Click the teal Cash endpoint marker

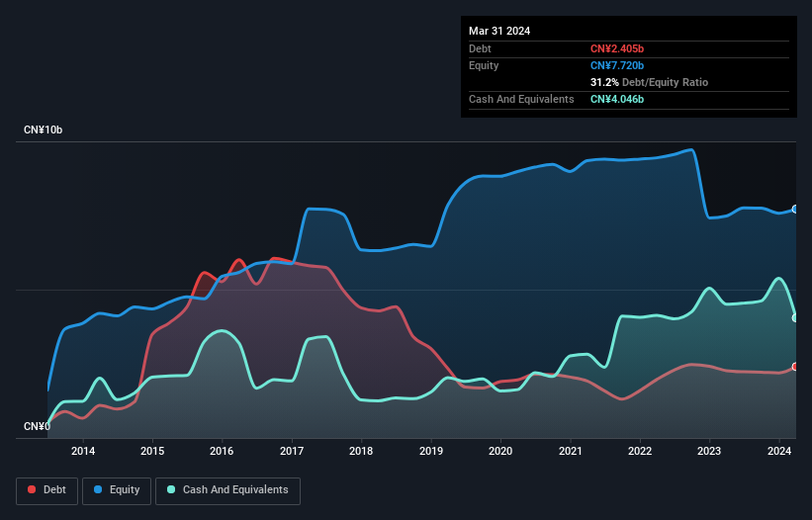coord(795,317)
